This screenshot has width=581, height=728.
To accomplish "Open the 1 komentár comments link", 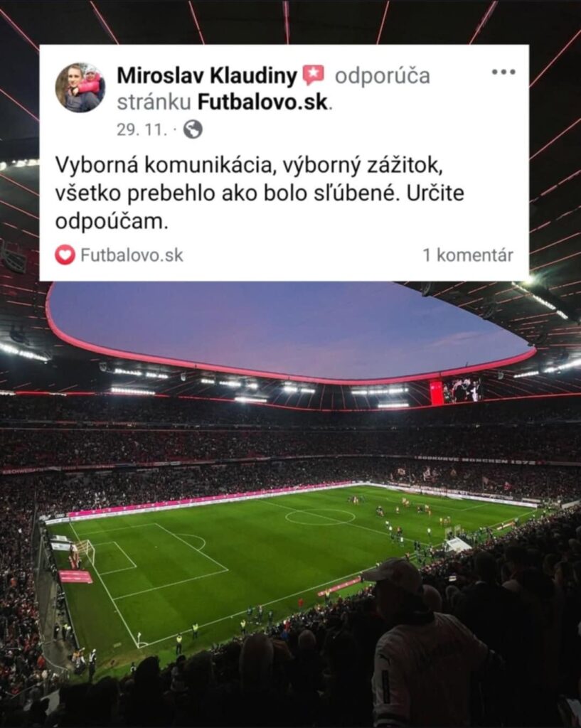I will click(x=468, y=255).
